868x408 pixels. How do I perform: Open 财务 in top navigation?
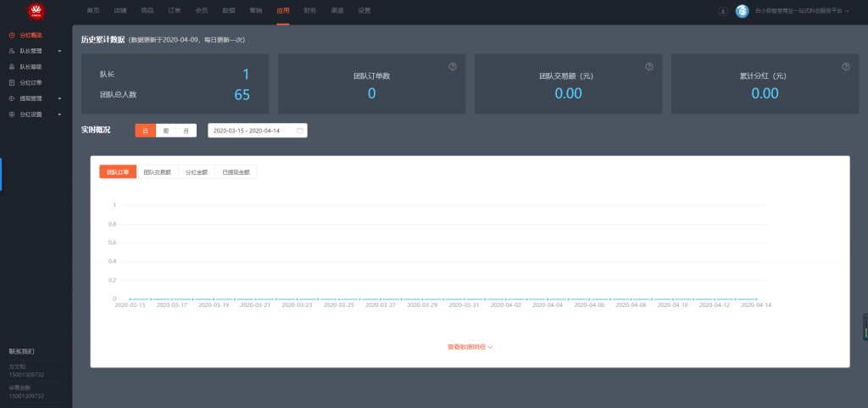tap(310, 10)
